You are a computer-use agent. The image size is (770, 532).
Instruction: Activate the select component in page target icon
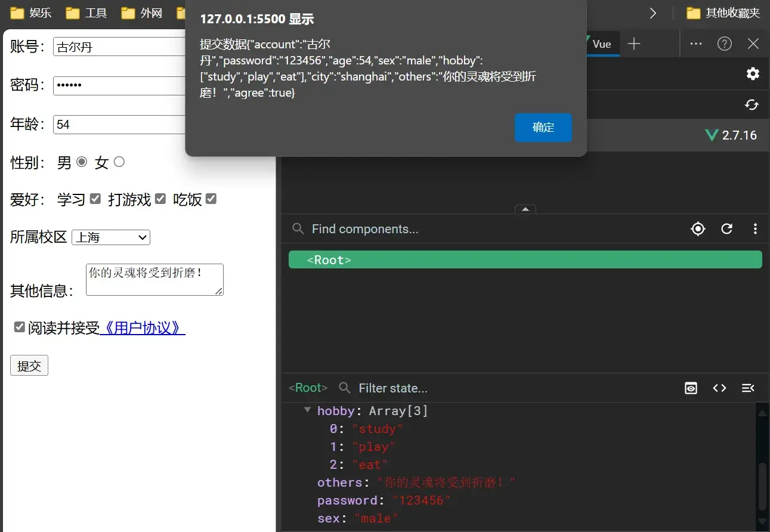(698, 229)
